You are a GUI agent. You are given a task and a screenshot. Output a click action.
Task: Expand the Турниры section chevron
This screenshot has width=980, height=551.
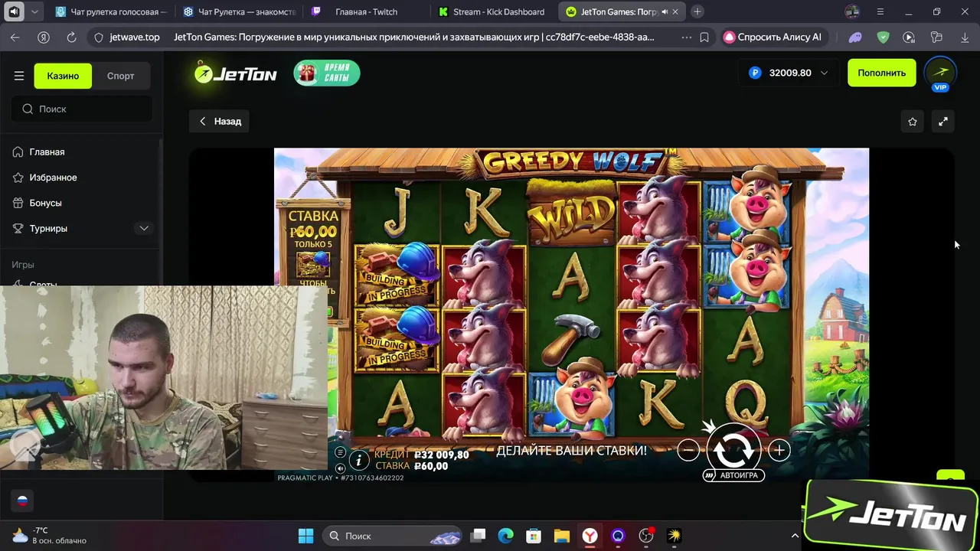tap(144, 228)
